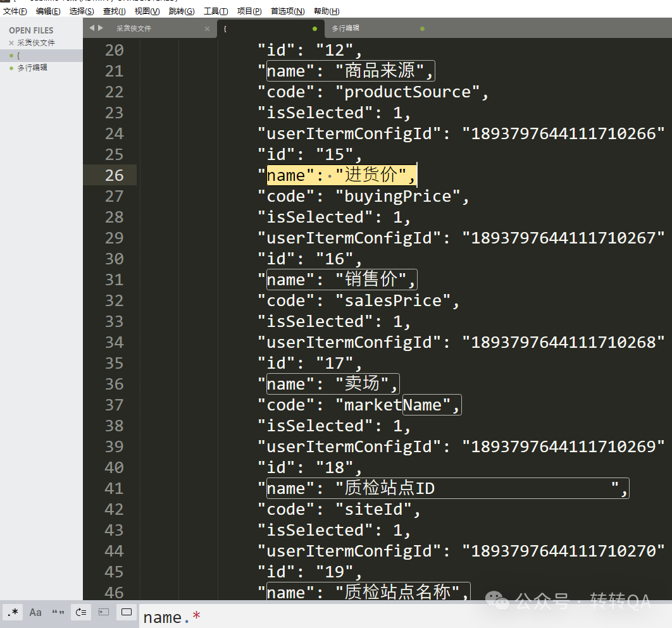This screenshot has height=628, width=672.
Task: Open the 工具(T) menu
Action: pos(216,11)
